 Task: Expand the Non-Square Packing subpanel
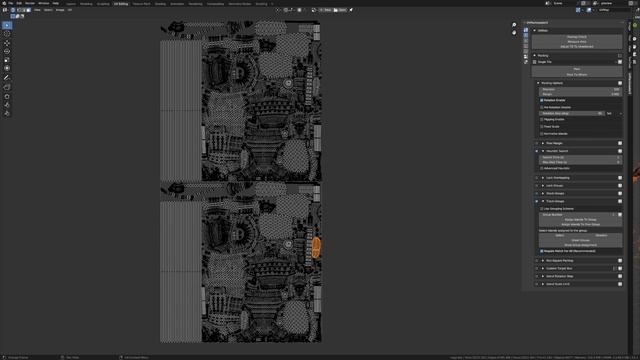[543, 260]
